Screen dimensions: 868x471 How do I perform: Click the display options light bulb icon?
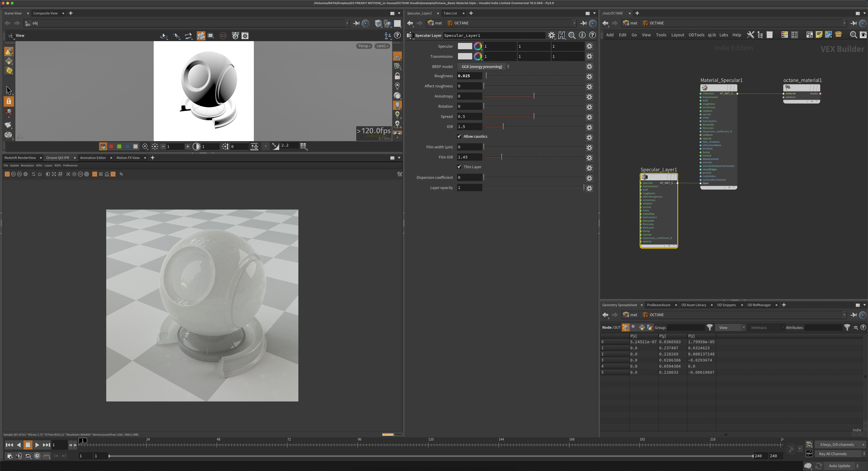click(x=397, y=105)
